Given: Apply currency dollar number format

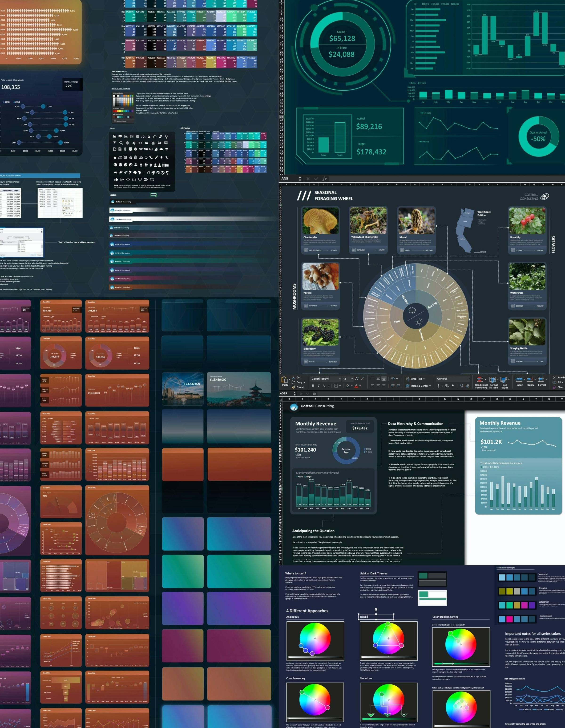Looking at the screenshot, I should [439, 386].
